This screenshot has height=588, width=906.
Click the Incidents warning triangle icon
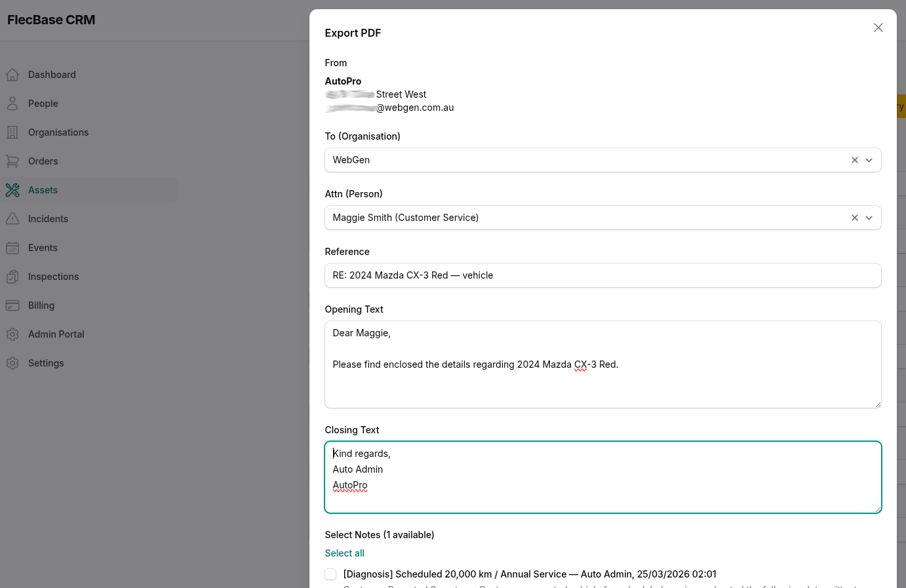coord(12,219)
